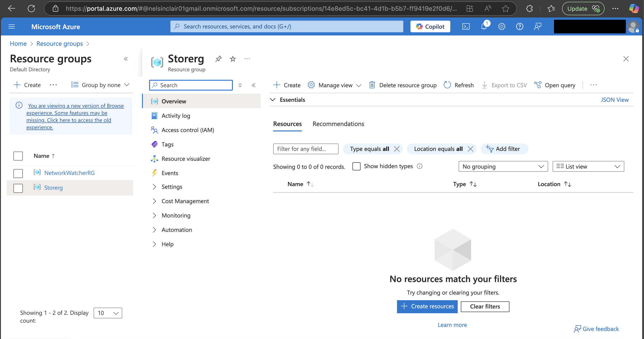Select the Resources tab
This screenshot has width=644, height=339.
coord(287,124)
